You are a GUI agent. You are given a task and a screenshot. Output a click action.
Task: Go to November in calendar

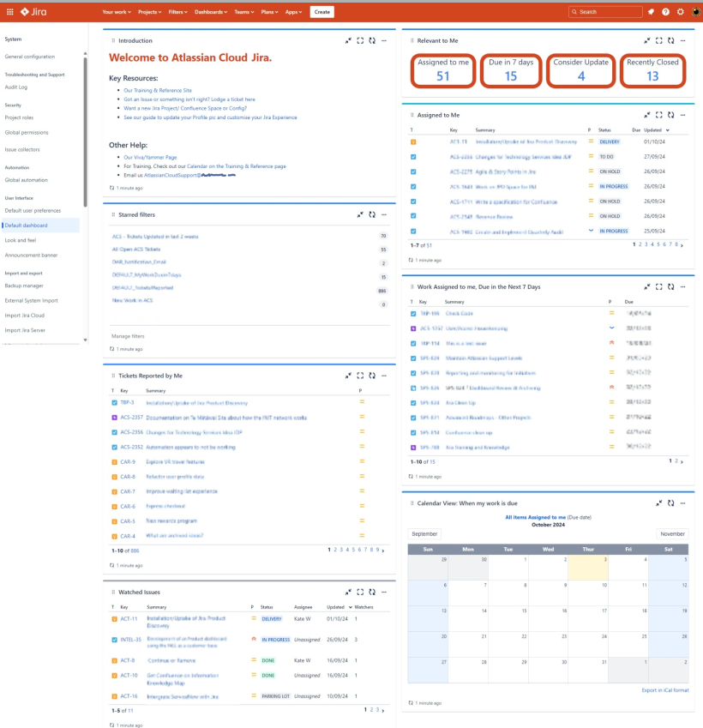(672, 534)
